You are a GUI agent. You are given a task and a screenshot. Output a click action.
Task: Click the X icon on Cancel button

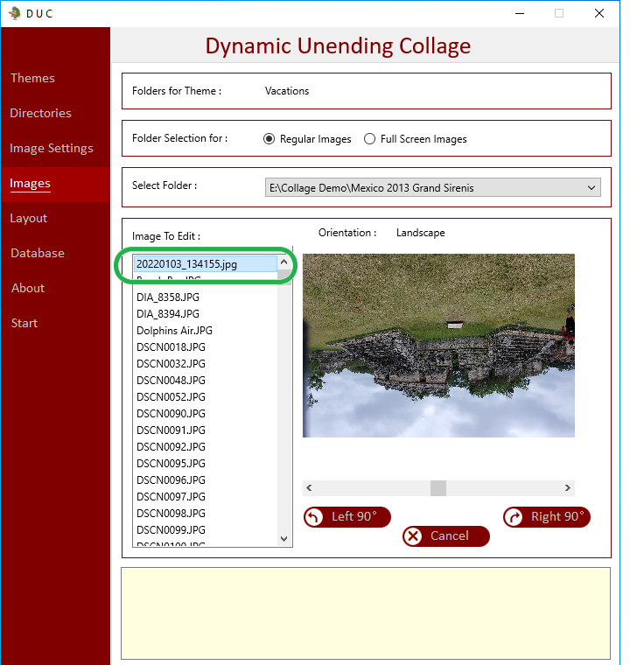click(x=413, y=536)
